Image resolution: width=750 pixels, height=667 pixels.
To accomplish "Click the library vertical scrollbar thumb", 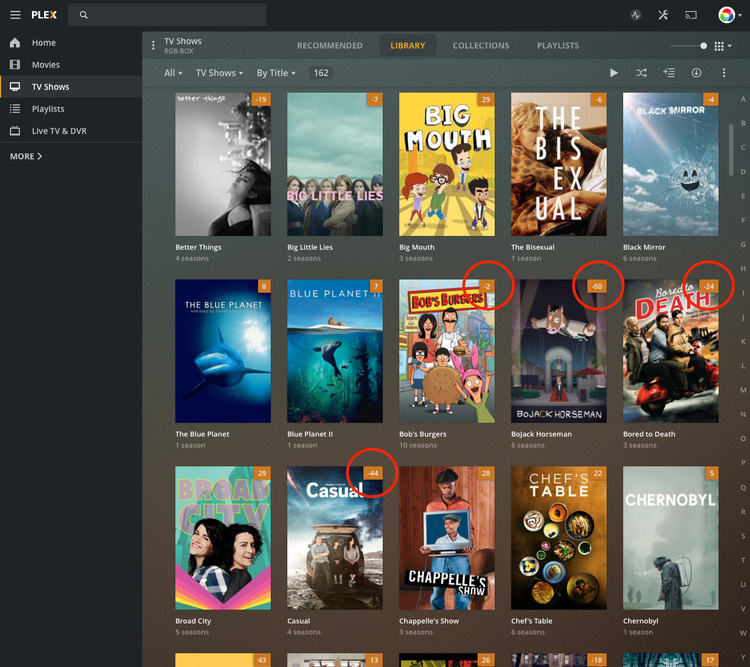I will tap(731, 150).
